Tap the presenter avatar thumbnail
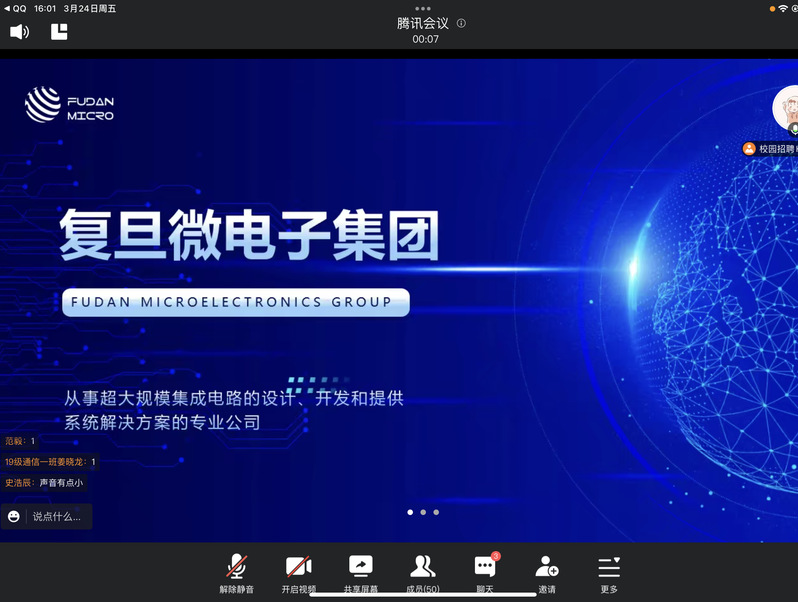The width and height of the screenshot is (798, 602). click(x=785, y=109)
